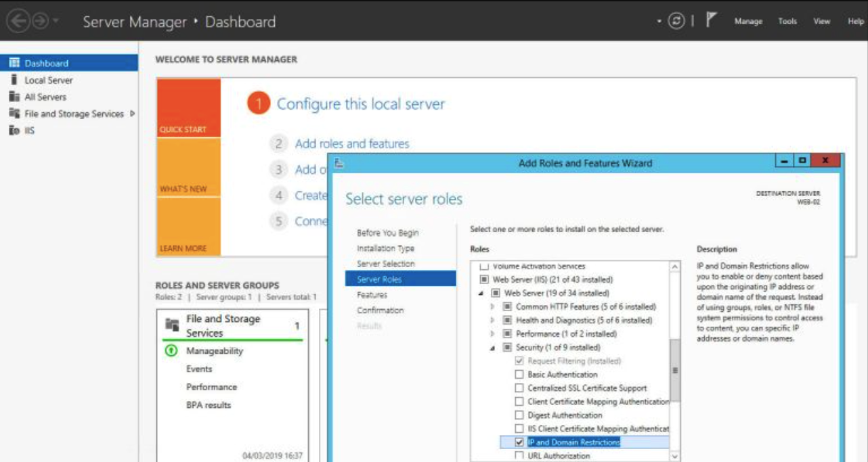Open Performance in File and Storage tile
Screen dimensions: 868x462
coord(211,387)
